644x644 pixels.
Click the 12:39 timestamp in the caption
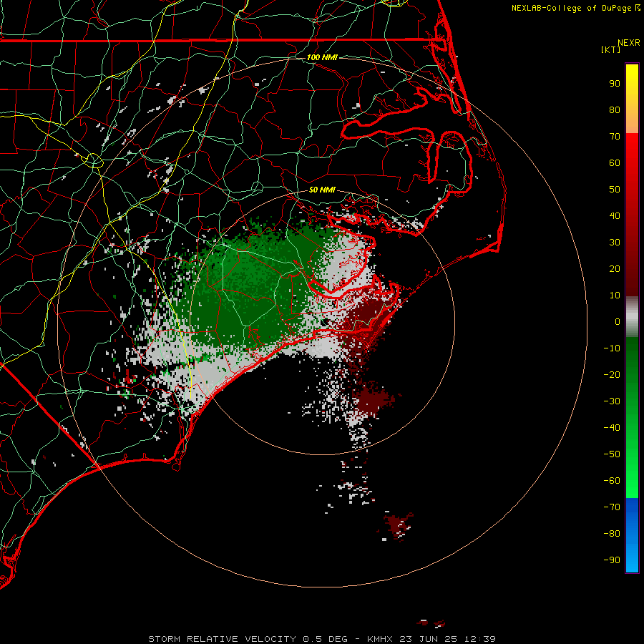tap(480, 639)
